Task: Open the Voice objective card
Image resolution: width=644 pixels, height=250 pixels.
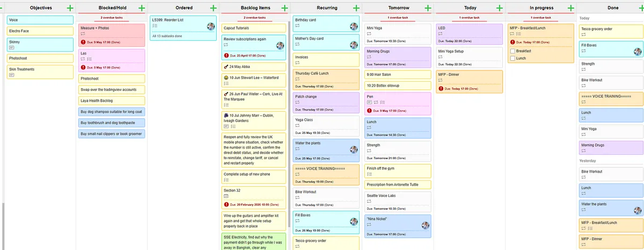Action: pyautogui.click(x=40, y=20)
